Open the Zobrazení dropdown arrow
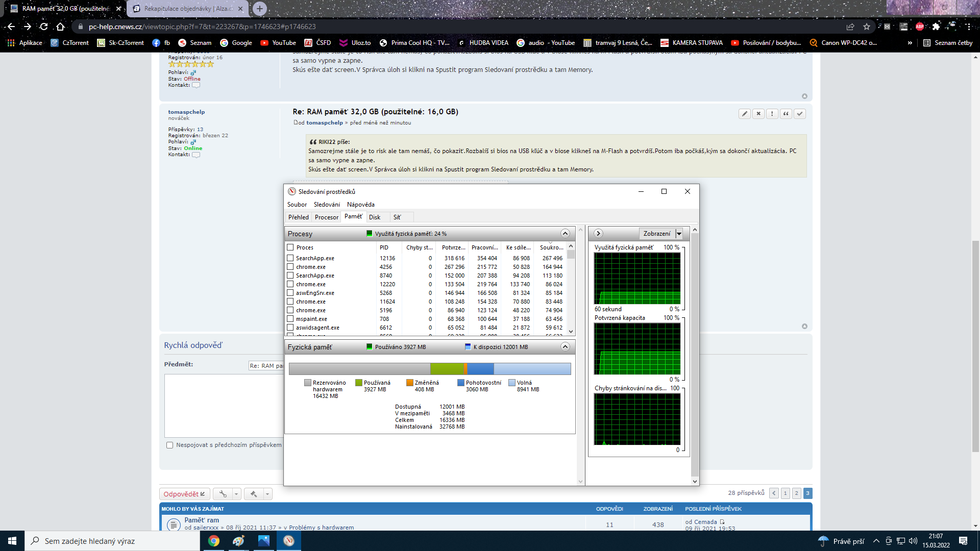The width and height of the screenshot is (980, 551). [x=679, y=234]
